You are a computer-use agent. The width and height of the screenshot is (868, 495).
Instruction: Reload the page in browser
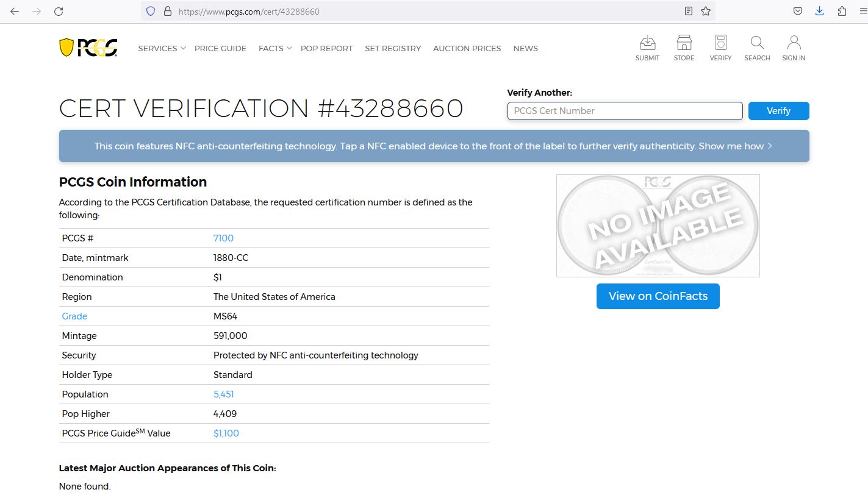(59, 11)
